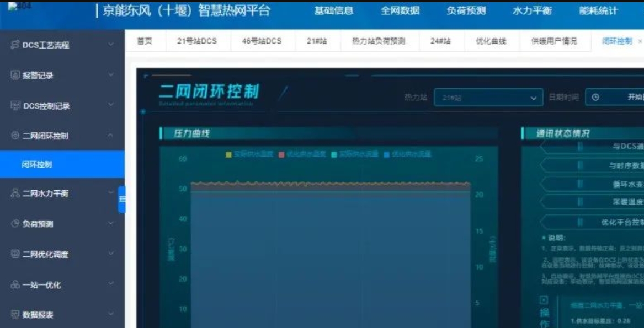This screenshot has height=328, width=644.
Task: Open 能耗统计 in top navigation
Action: pos(598,12)
